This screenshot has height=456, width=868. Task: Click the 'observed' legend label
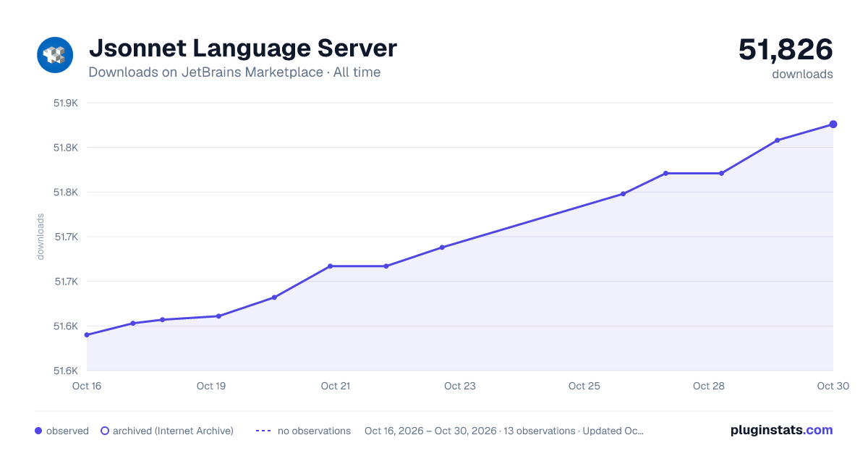[x=67, y=431]
